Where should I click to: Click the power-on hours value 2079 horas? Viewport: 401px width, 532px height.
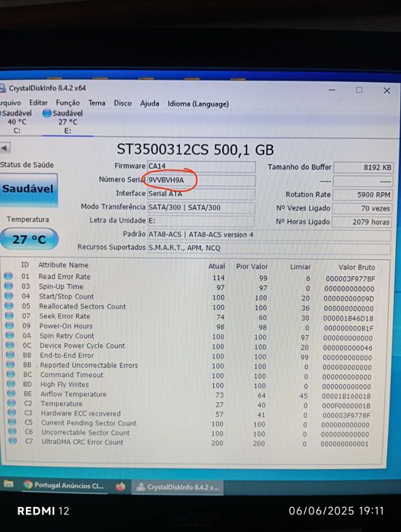point(362,222)
